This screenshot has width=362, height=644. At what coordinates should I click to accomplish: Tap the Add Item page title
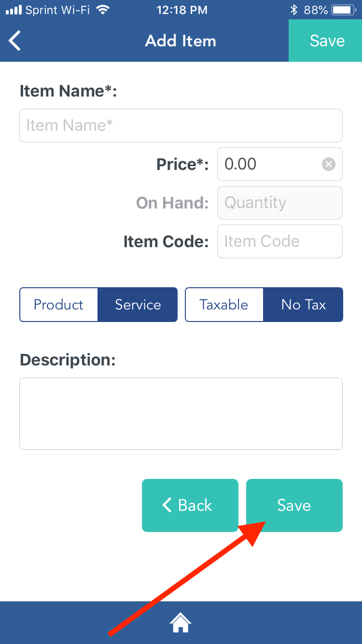click(181, 41)
